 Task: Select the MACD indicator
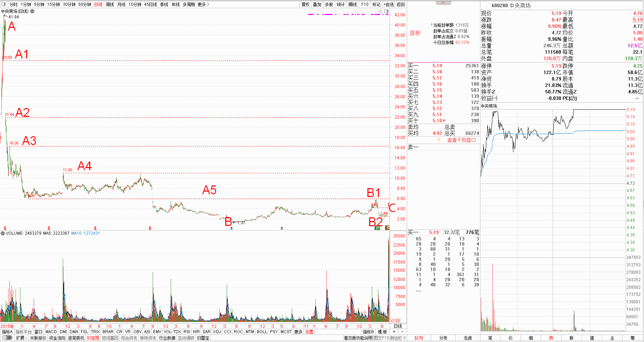coord(51,332)
